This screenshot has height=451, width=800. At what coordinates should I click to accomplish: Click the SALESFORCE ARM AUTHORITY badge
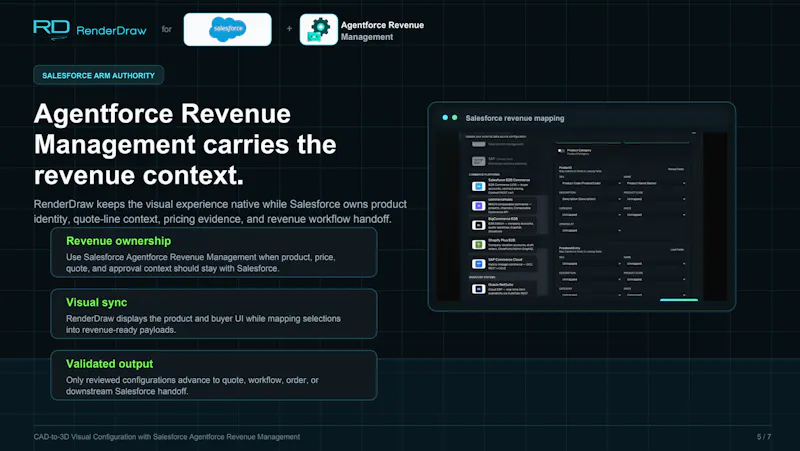click(x=98, y=75)
